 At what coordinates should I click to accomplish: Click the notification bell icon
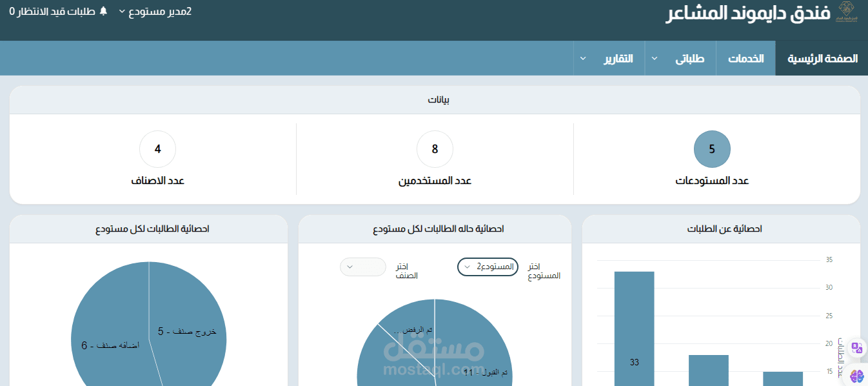pos(103,11)
